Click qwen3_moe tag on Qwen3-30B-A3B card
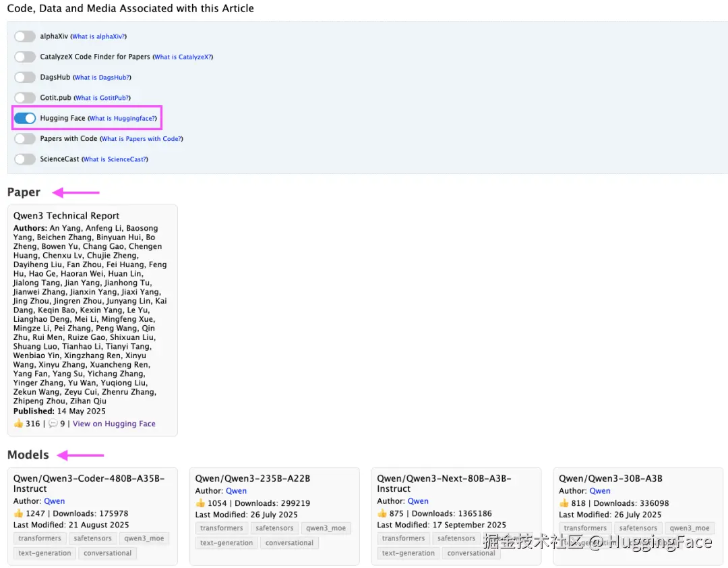 [690, 528]
